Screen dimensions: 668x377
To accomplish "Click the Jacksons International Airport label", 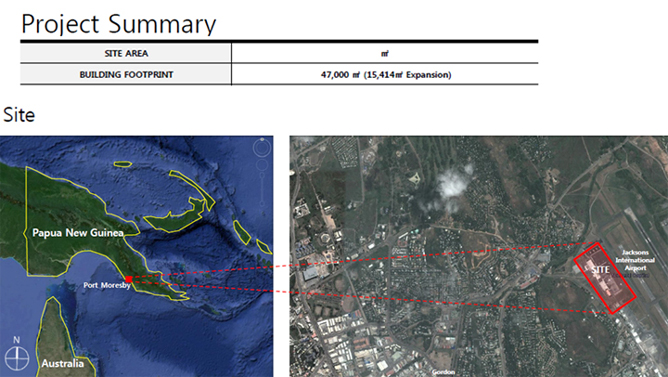I will [635, 260].
